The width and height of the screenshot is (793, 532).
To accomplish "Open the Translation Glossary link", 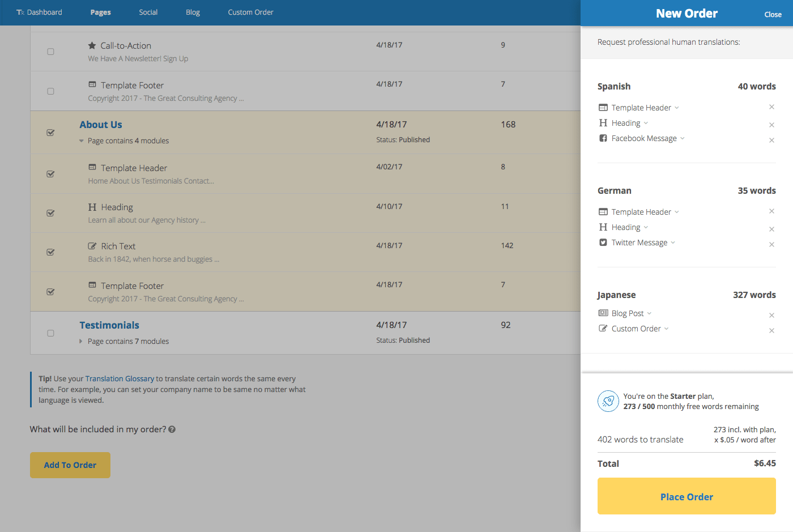I will tap(120, 378).
